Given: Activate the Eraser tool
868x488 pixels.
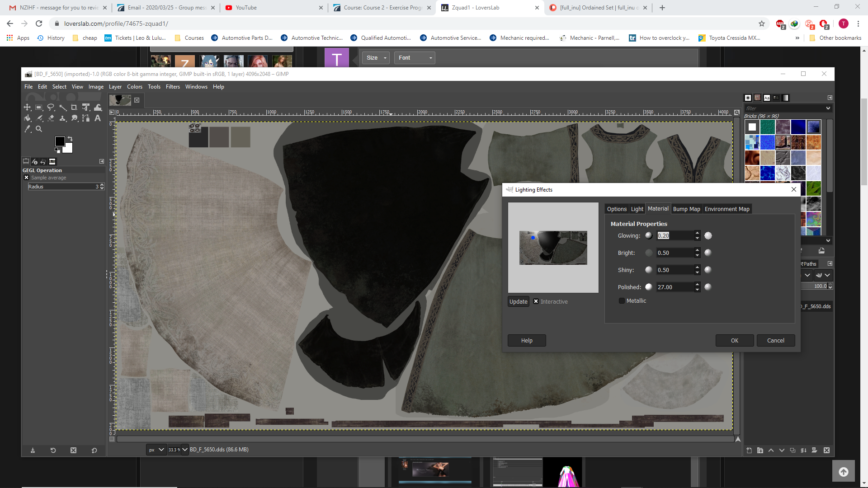Looking at the screenshot, I should pos(51,118).
